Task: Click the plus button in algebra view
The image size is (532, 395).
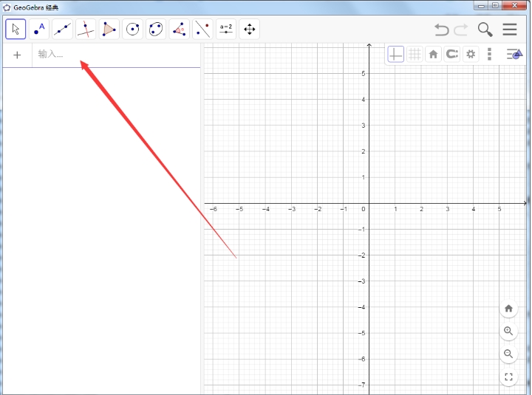Action: pos(17,55)
